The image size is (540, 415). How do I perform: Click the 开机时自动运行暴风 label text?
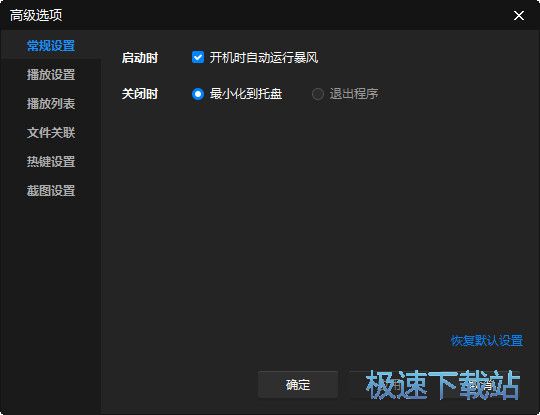(264, 58)
